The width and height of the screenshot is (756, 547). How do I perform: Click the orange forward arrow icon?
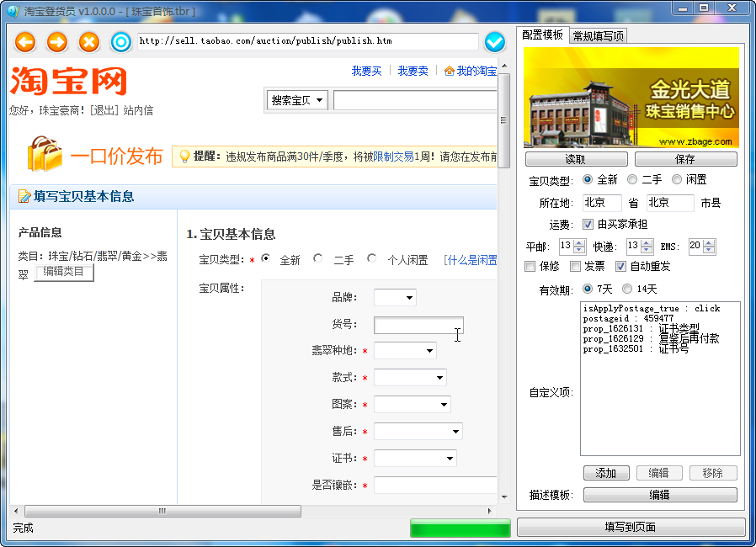tap(57, 42)
